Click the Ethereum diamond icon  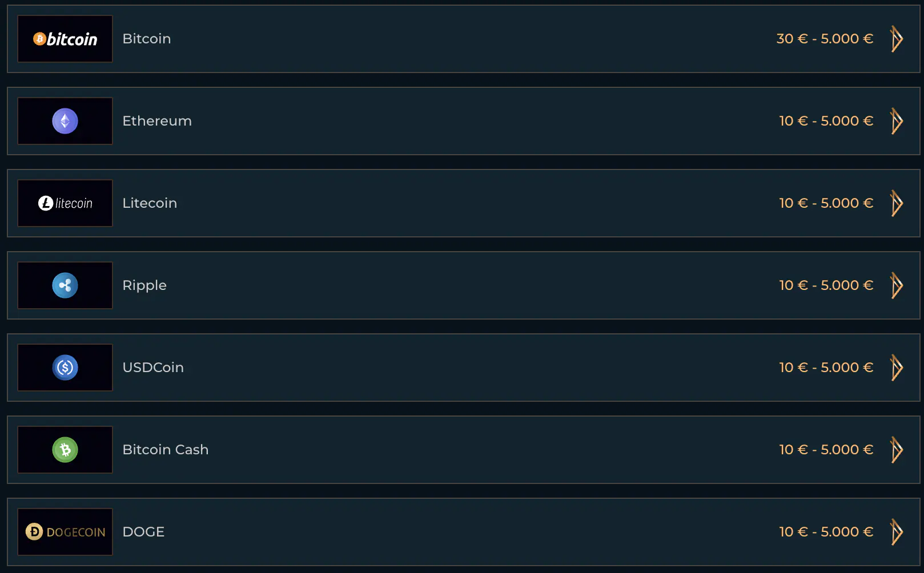[65, 121]
